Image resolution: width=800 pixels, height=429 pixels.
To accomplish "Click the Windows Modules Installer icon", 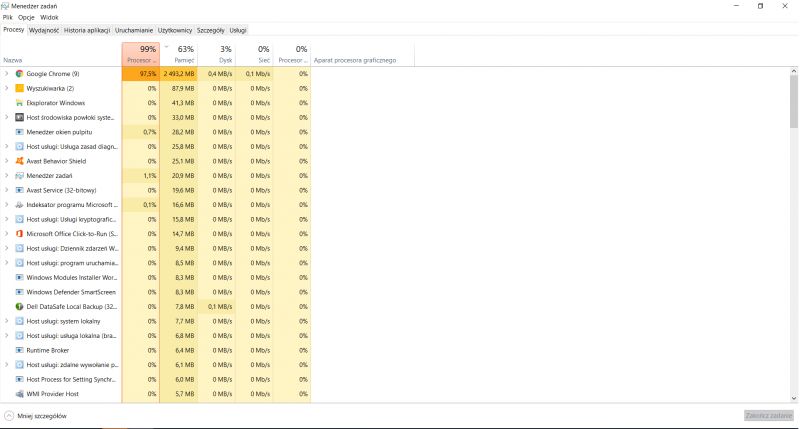I will click(19, 277).
